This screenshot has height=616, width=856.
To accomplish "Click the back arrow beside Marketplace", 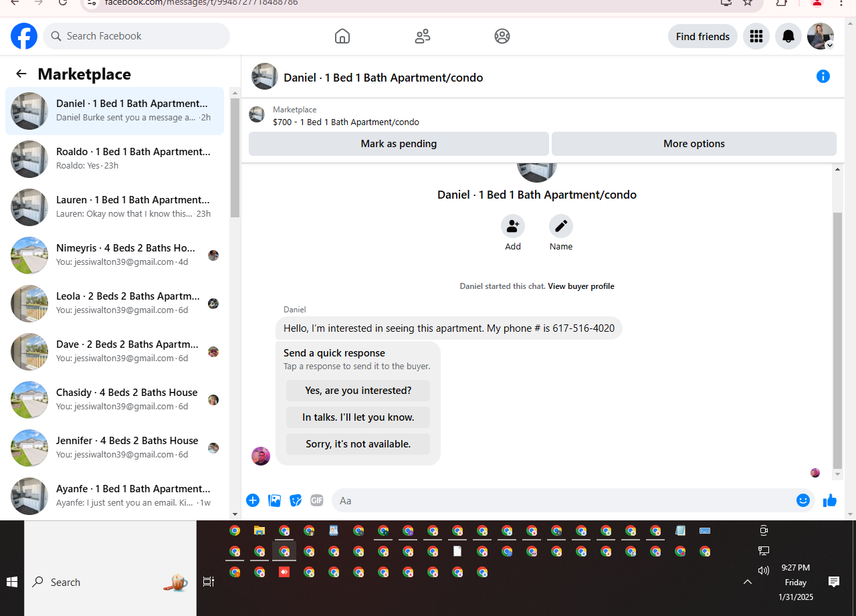I will (x=21, y=74).
